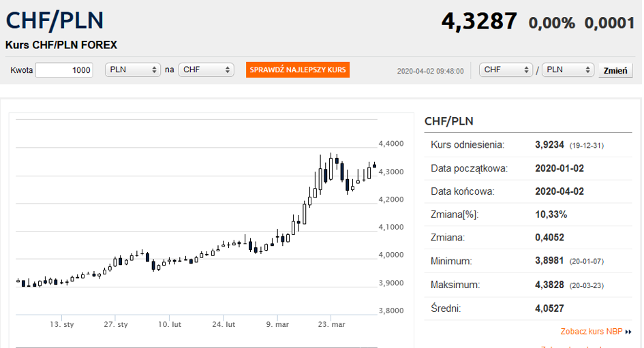Expand the CHF dropdown after "na"
This screenshot has width=644, height=348.
pyautogui.click(x=206, y=70)
